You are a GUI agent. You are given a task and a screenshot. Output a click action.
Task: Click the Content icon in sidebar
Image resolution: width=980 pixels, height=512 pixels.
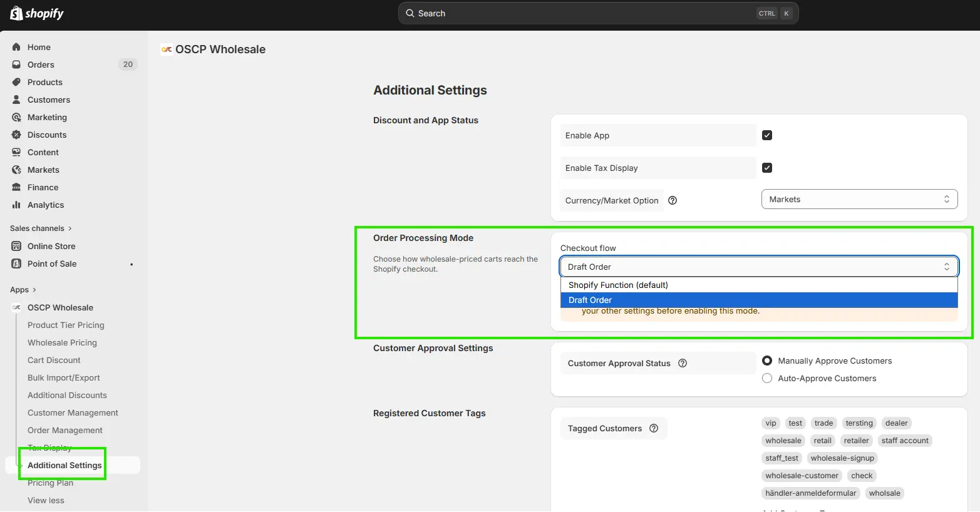pyautogui.click(x=16, y=152)
